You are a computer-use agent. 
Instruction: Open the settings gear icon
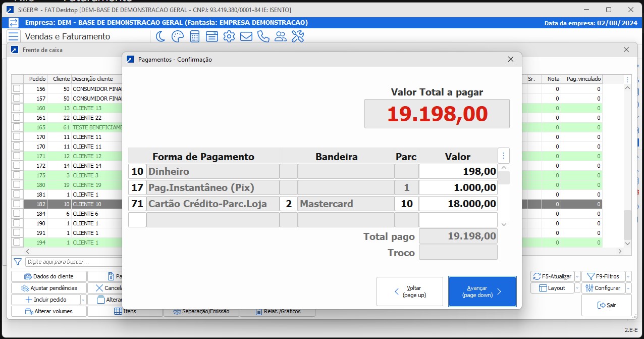point(229,36)
